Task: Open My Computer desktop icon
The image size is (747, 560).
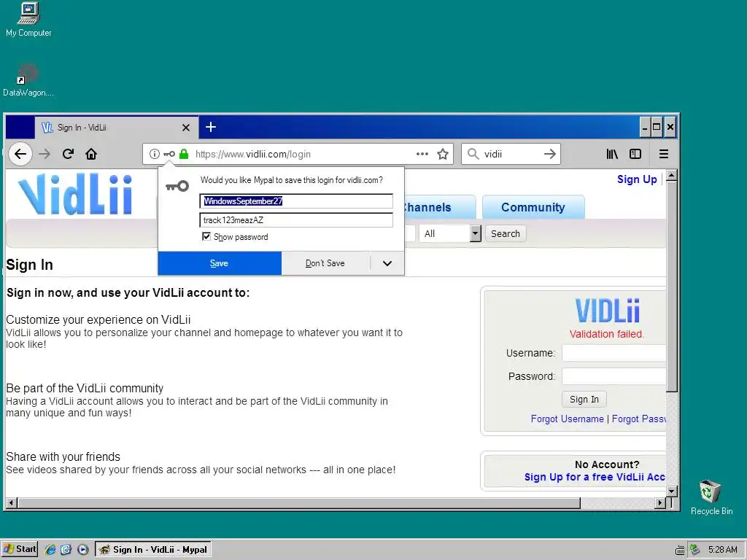Action: point(28,19)
